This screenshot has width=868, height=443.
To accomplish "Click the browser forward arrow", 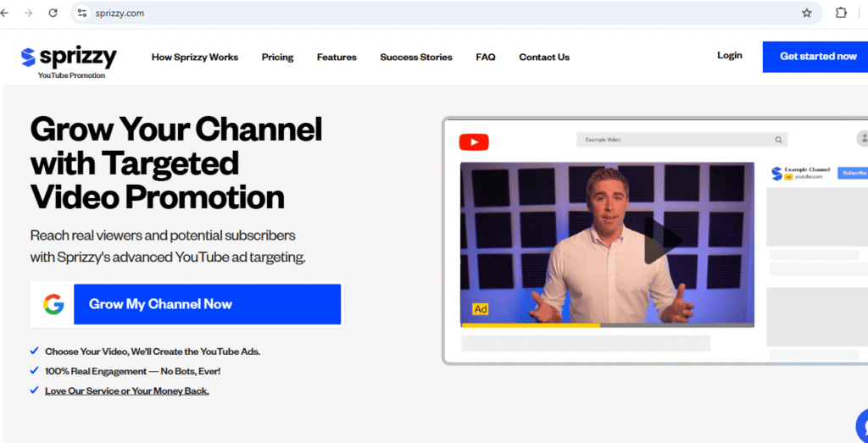I will [28, 13].
